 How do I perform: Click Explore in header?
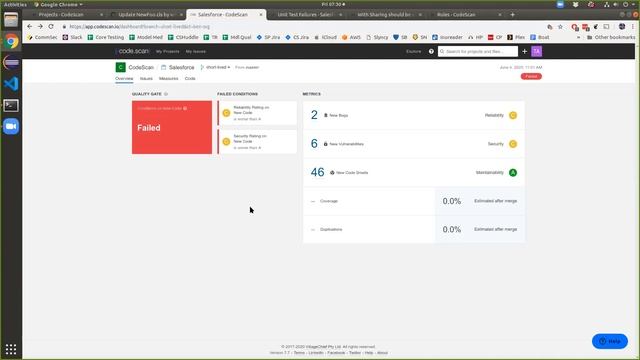[413, 52]
